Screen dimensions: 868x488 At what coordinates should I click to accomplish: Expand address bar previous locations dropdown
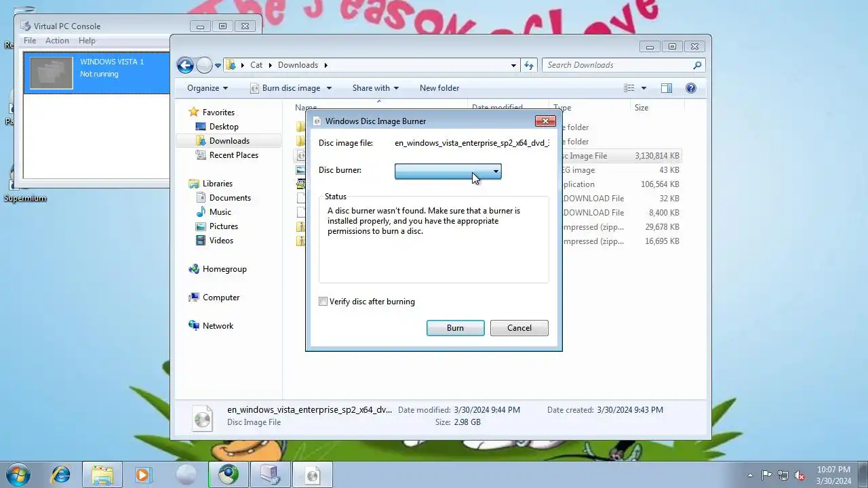[x=513, y=66]
